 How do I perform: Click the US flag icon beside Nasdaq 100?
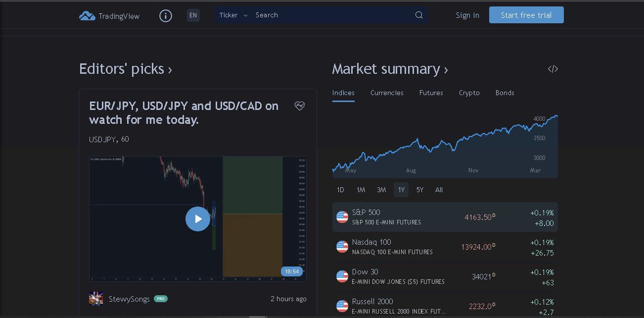342,247
